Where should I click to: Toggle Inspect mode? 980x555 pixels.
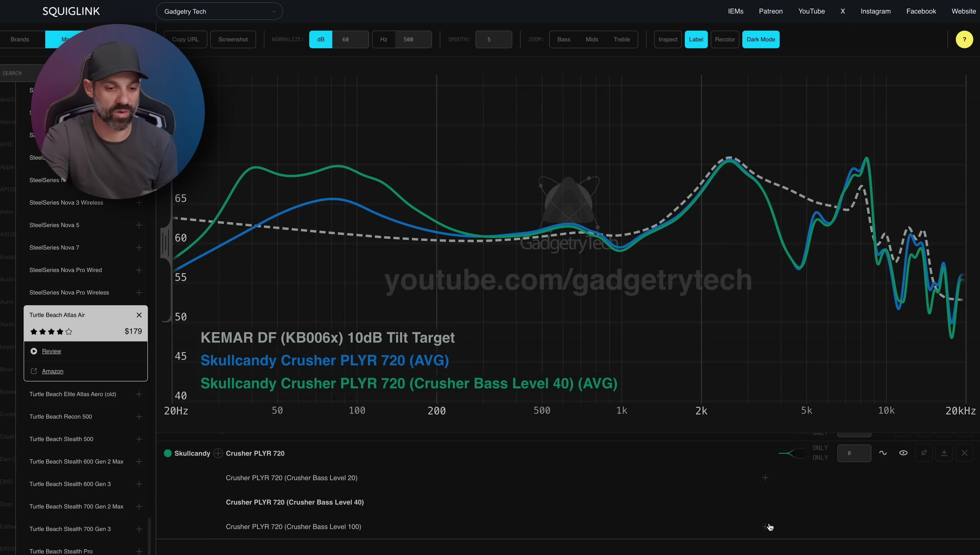tap(668, 39)
